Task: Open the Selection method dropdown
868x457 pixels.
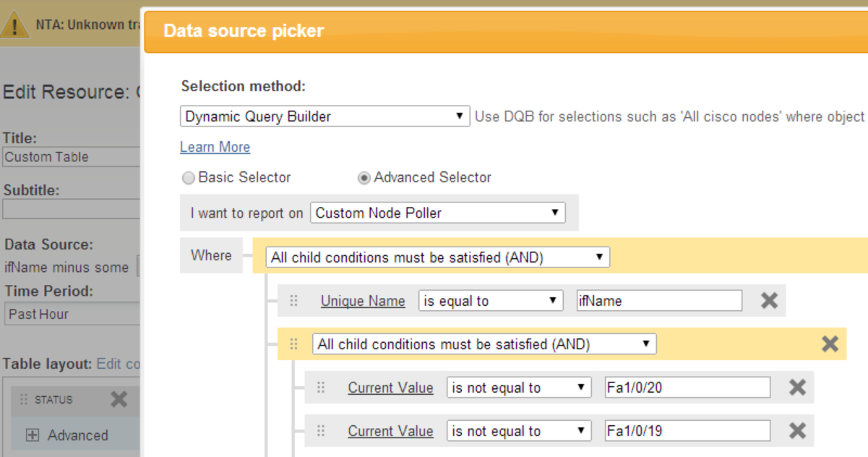Action: click(x=325, y=116)
